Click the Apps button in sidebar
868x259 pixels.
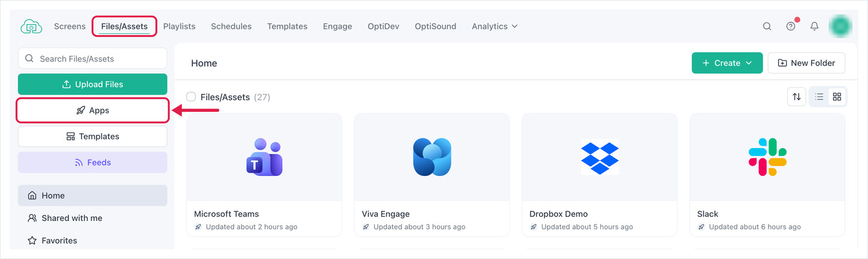coord(92,111)
